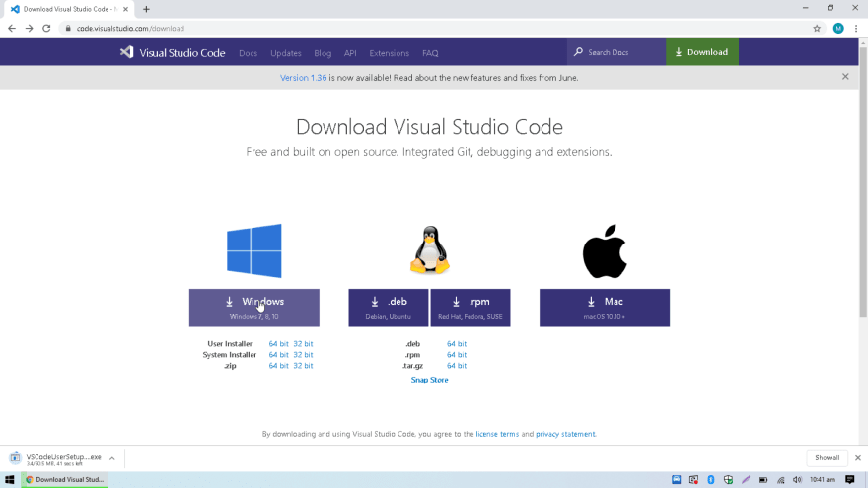Open the privacy statement link
Screen dimensions: 868x488
pyautogui.click(x=565, y=434)
